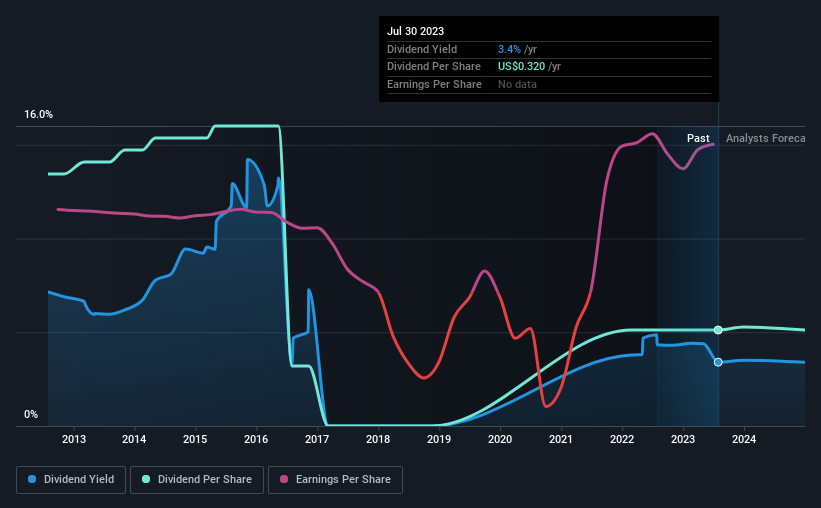Click the 16.0% y-axis label
Image resolution: width=821 pixels, height=508 pixels.
(x=38, y=115)
